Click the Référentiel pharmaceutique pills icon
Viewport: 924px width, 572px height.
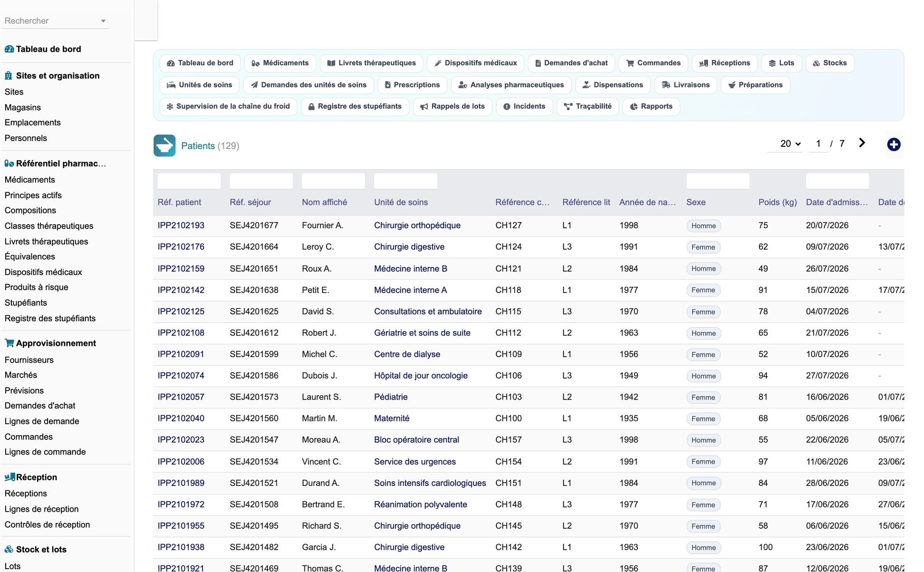(x=9, y=163)
